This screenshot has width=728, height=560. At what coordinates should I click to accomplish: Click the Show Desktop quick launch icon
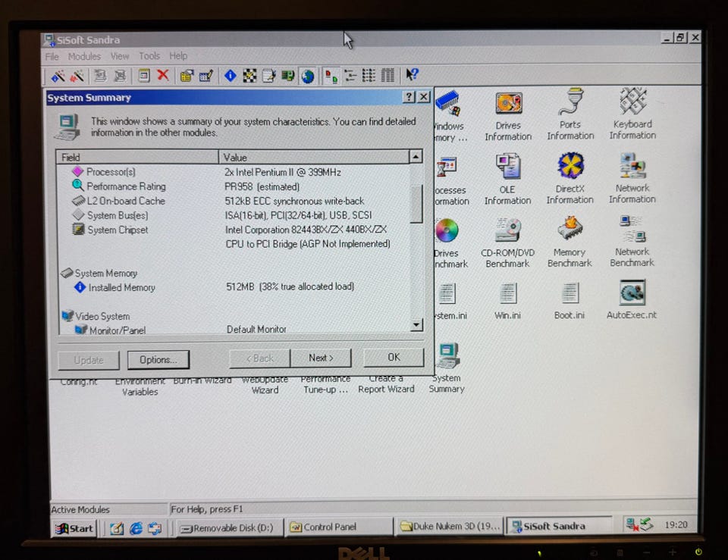pos(117,528)
